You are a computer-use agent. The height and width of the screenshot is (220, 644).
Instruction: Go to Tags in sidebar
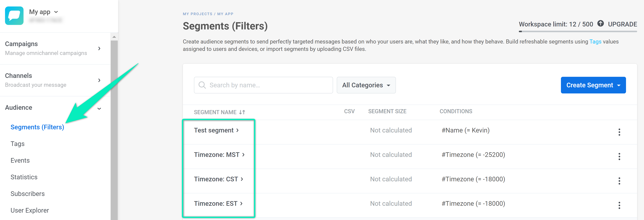[17, 144]
